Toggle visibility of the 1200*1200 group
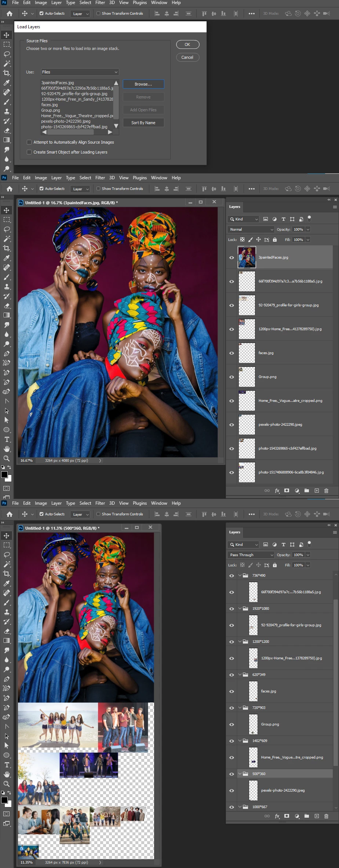Viewport: 339px width, 868px height. [232, 642]
